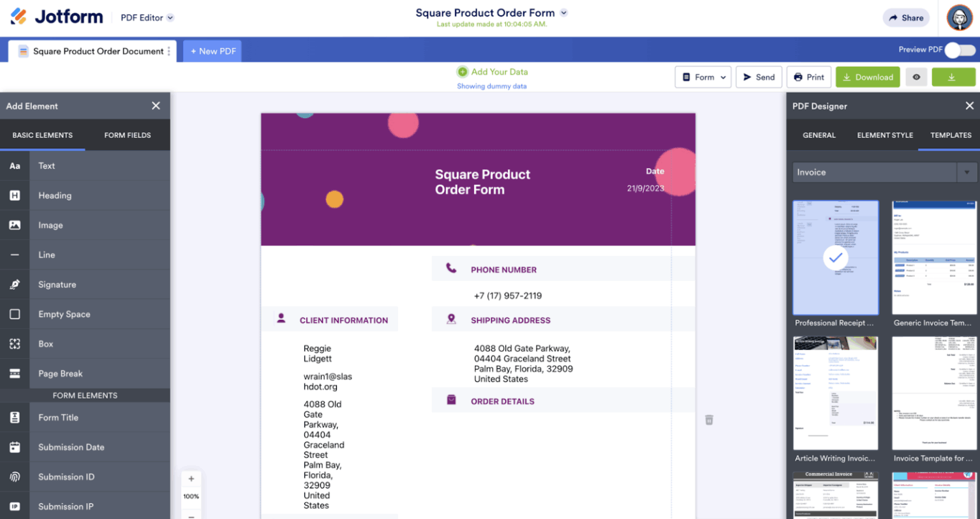Select the Professional Receipt template thumbnail
Image resolution: width=980 pixels, height=519 pixels.
[835, 258]
